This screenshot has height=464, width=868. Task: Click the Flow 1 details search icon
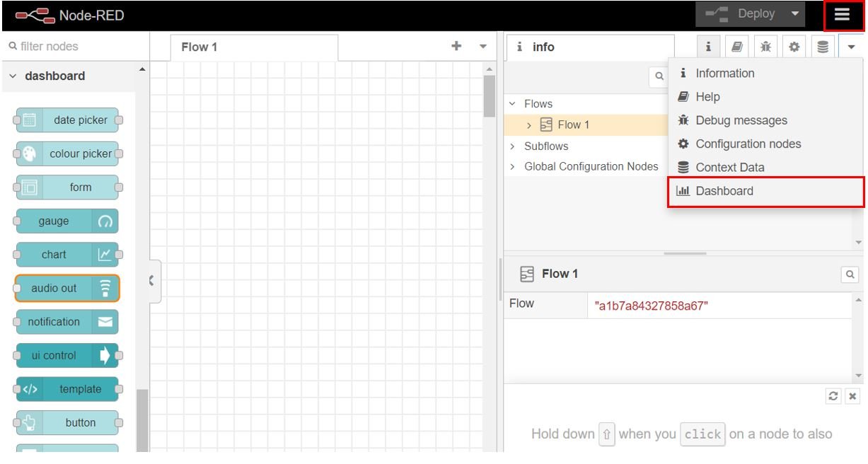[x=850, y=274]
